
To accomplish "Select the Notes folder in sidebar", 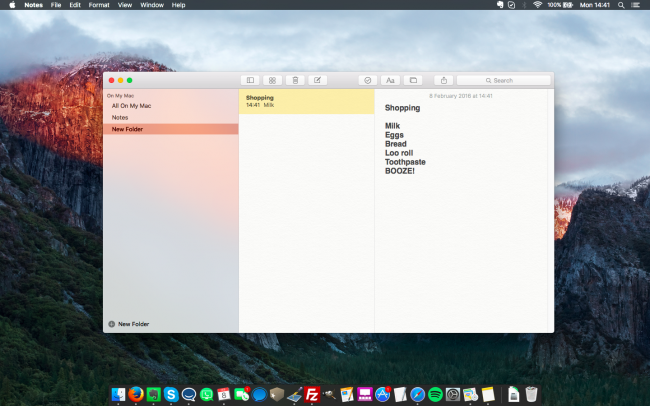I will 120,117.
